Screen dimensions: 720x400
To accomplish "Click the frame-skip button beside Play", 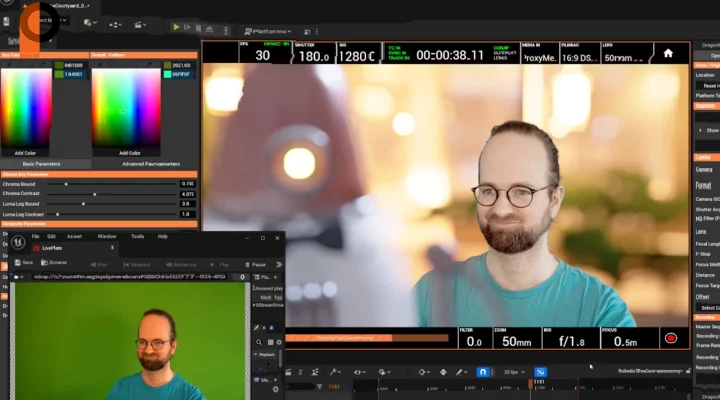I will click(187, 28).
